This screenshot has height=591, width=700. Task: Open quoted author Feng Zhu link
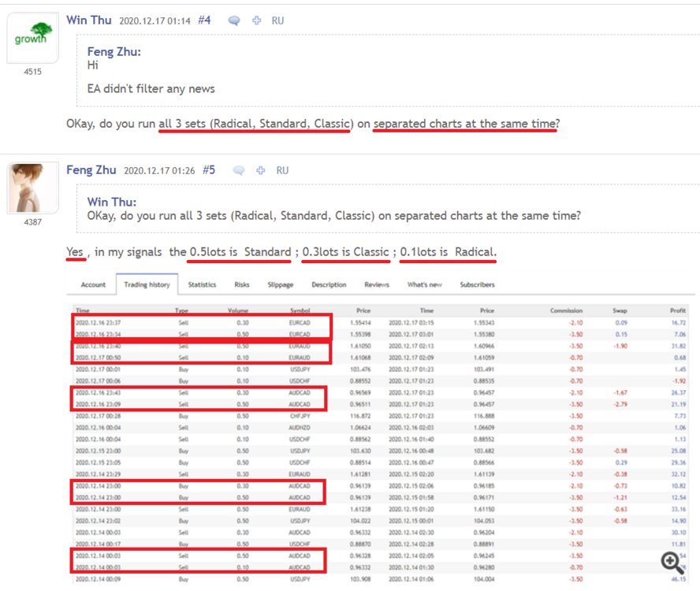pyautogui.click(x=114, y=52)
